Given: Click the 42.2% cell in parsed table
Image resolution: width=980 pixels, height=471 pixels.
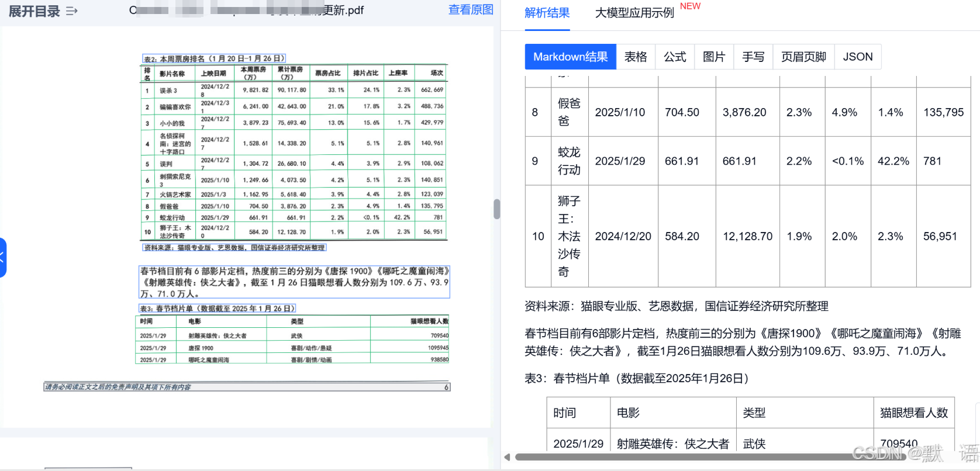Looking at the screenshot, I should (893, 161).
